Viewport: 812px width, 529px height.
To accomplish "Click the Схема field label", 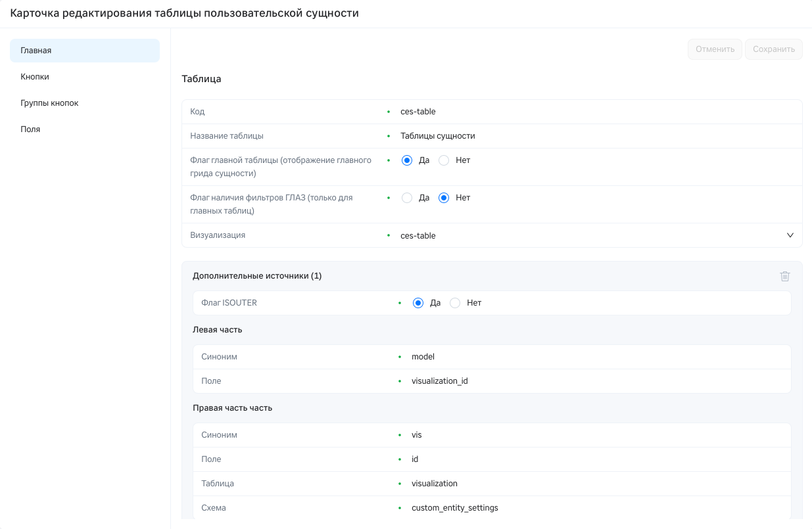I will tap(214, 508).
